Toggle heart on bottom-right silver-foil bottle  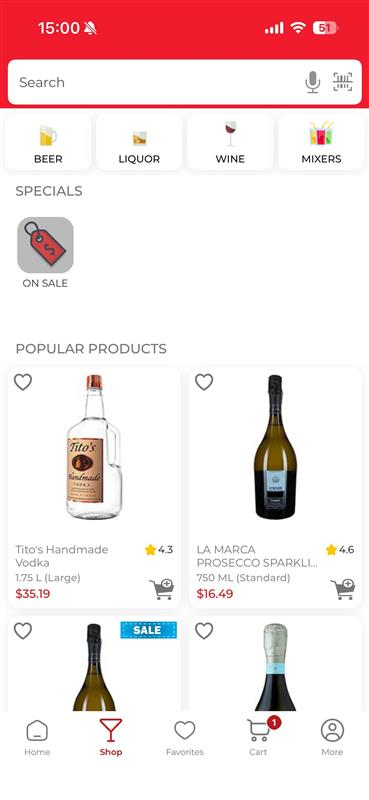pos(204,631)
